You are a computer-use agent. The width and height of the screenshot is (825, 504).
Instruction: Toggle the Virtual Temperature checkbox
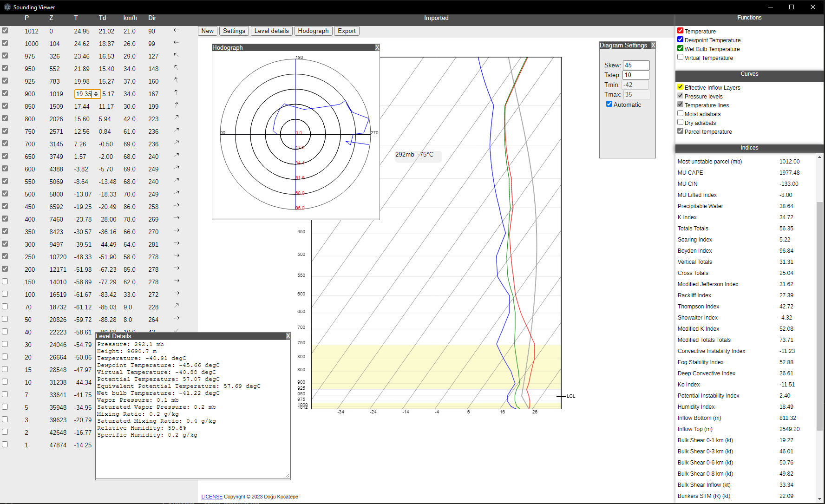click(680, 57)
